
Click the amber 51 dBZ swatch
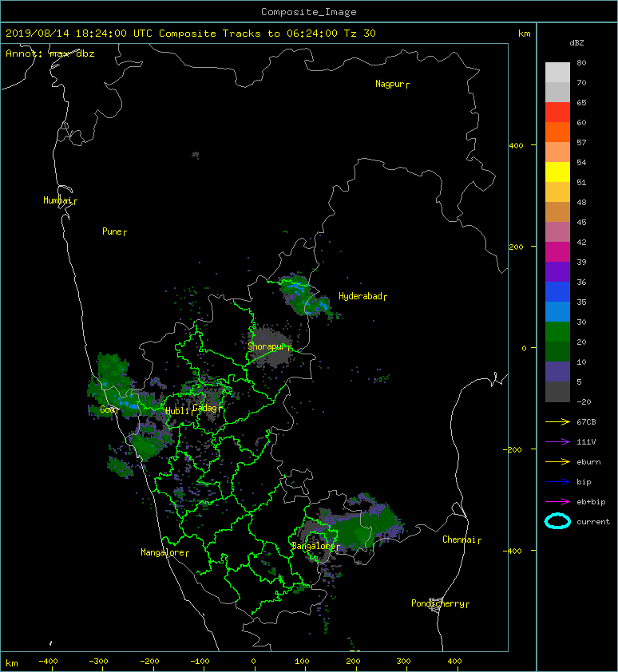point(557,192)
